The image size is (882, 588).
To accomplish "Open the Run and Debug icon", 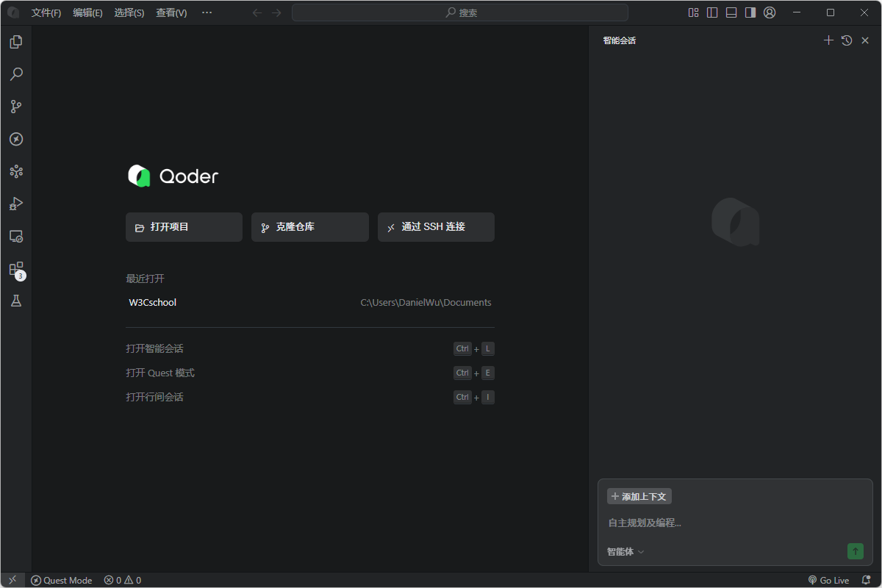I will [x=16, y=204].
